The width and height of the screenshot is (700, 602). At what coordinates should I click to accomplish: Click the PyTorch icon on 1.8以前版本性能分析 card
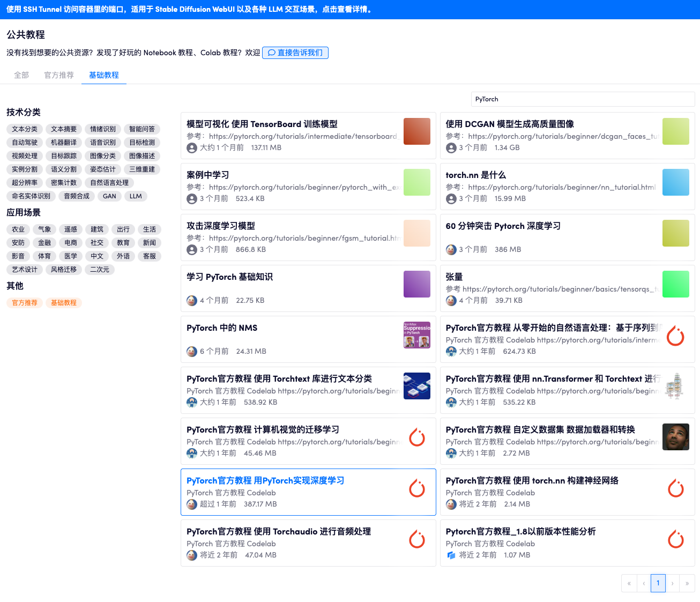tap(675, 539)
